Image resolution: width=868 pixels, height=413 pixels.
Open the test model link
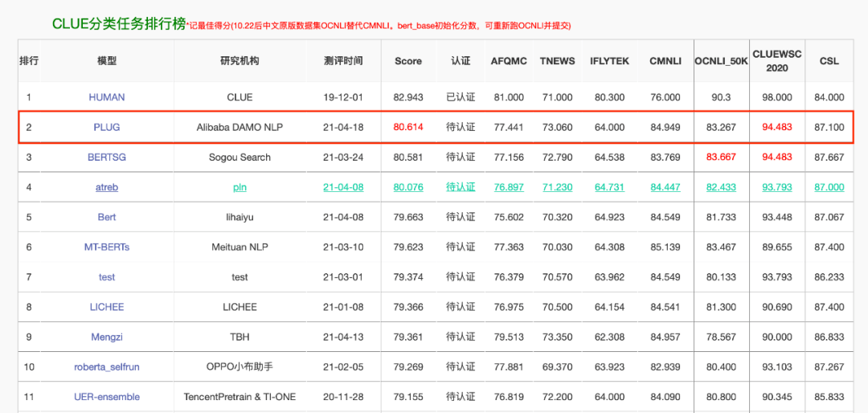click(107, 277)
